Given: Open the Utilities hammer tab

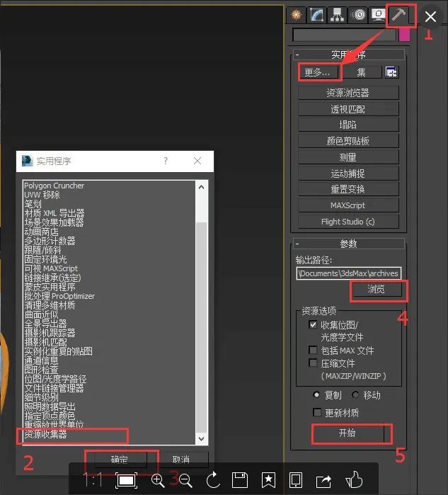Looking at the screenshot, I should tap(398, 15).
